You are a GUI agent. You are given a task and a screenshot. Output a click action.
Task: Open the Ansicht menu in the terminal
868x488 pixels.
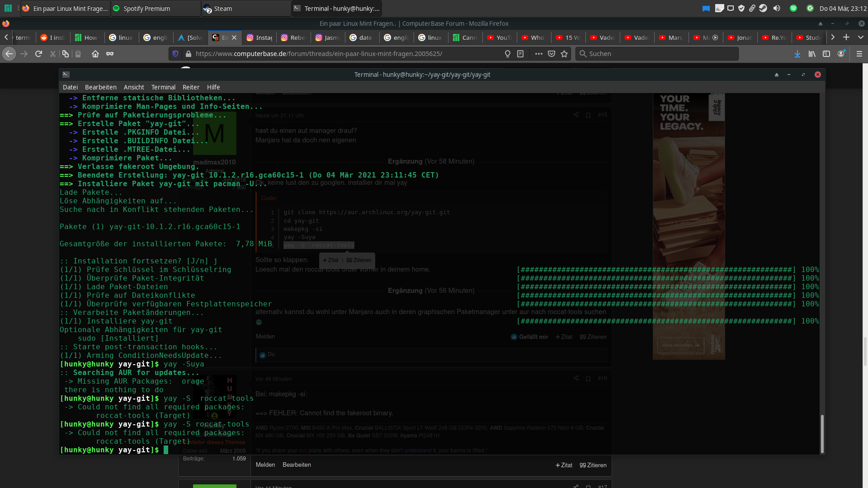pyautogui.click(x=134, y=87)
